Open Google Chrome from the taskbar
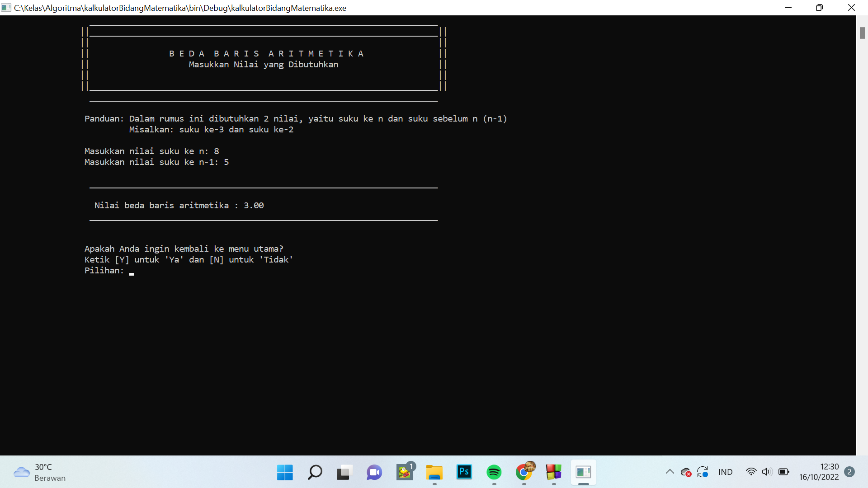The image size is (868, 488). point(524,472)
